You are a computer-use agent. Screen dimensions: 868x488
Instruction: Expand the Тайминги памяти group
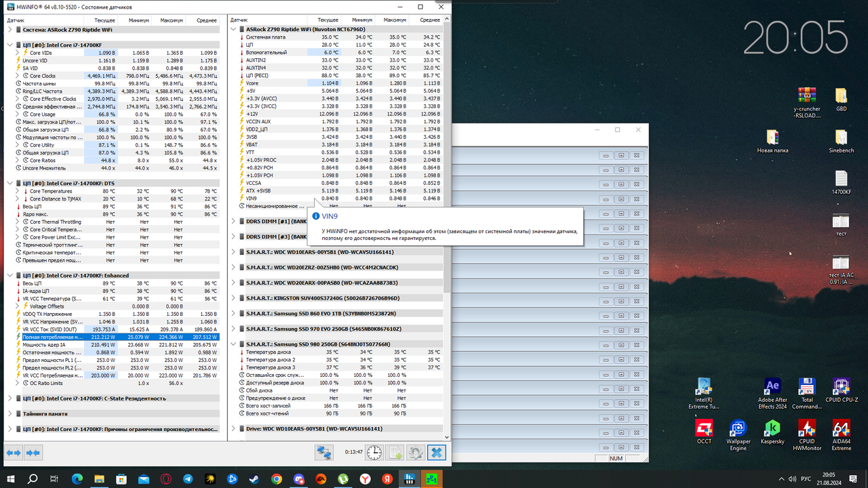point(9,413)
